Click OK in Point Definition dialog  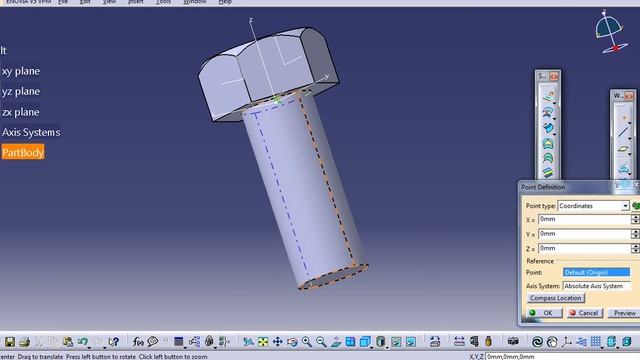544,313
